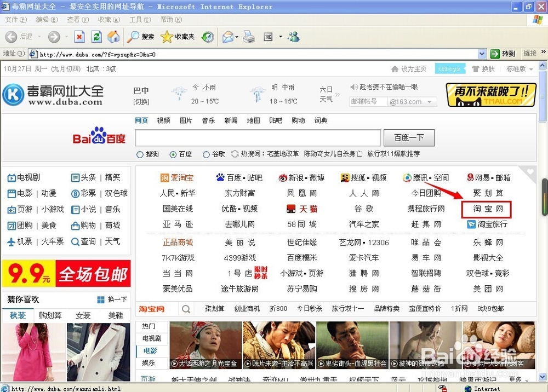
Task: Expand the IE toolbar overflow chevron
Action: coord(544,51)
